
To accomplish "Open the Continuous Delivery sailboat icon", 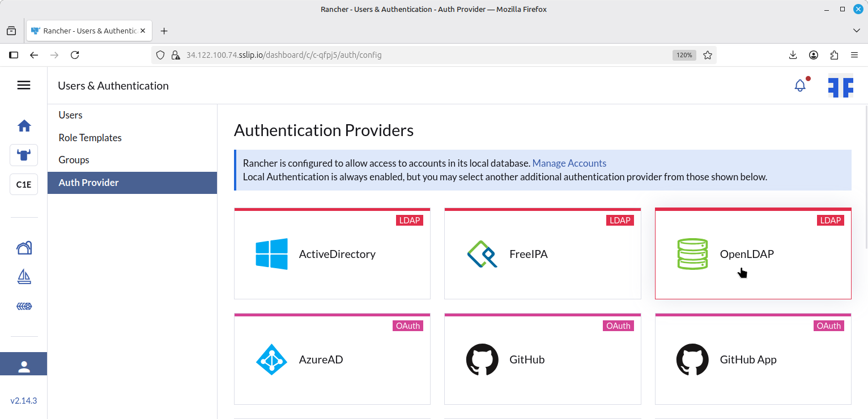I will [x=24, y=277].
